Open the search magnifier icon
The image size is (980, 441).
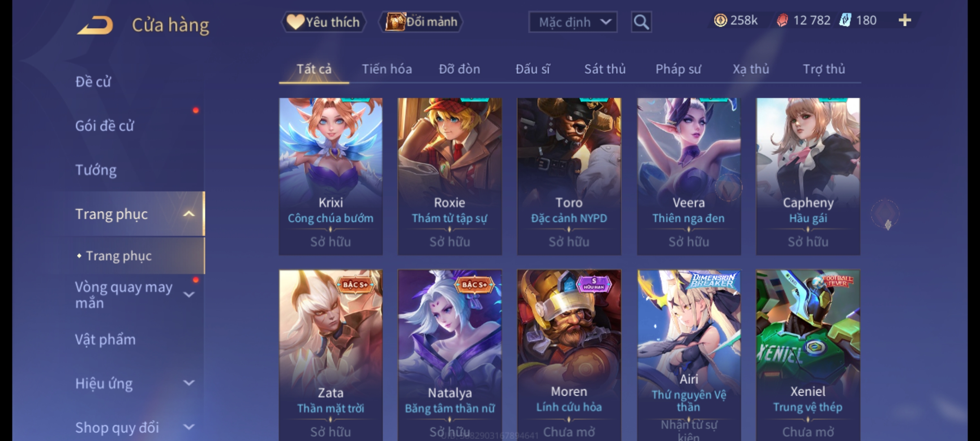tap(641, 22)
